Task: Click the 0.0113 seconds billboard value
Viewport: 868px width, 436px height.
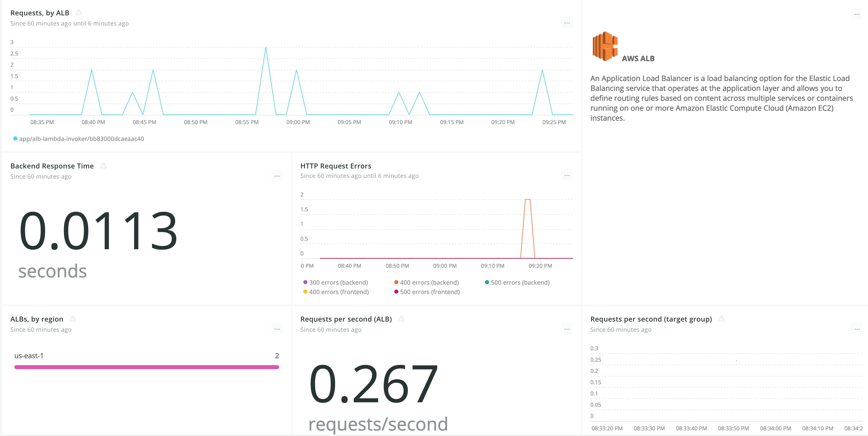Action: (x=98, y=231)
